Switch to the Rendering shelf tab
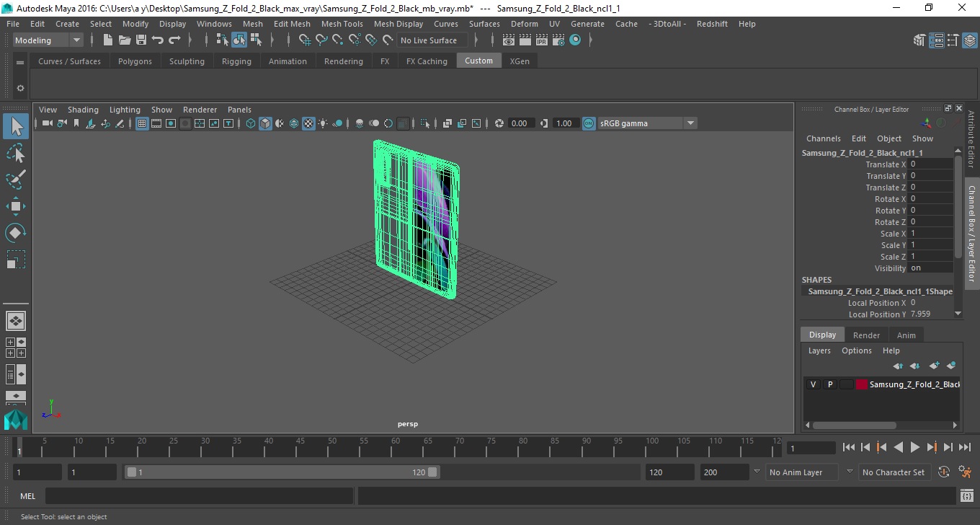 coord(344,61)
